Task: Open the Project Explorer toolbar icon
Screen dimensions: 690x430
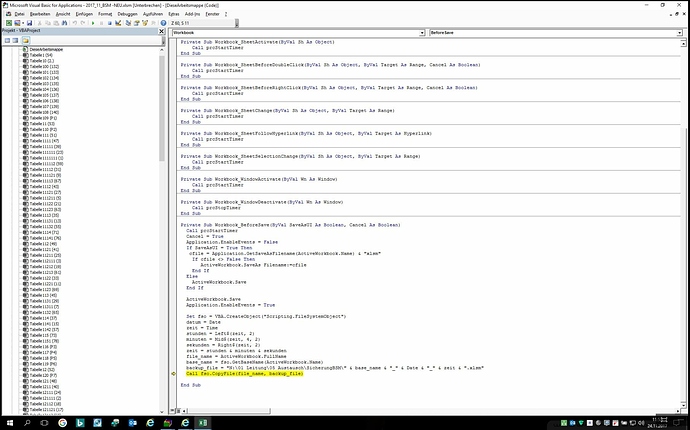Action: pyautogui.click(x=128, y=23)
